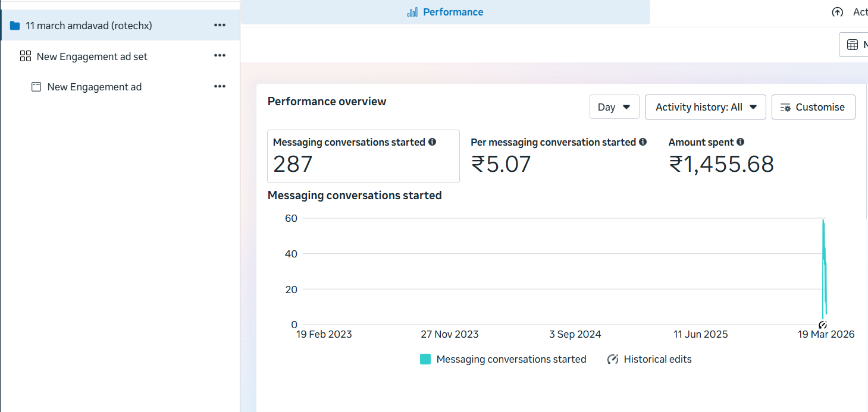This screenshot has width=868, height=412.
Task: Open the Day granularity dropdown
Action: pyautogui.click(x=615, y=107)
